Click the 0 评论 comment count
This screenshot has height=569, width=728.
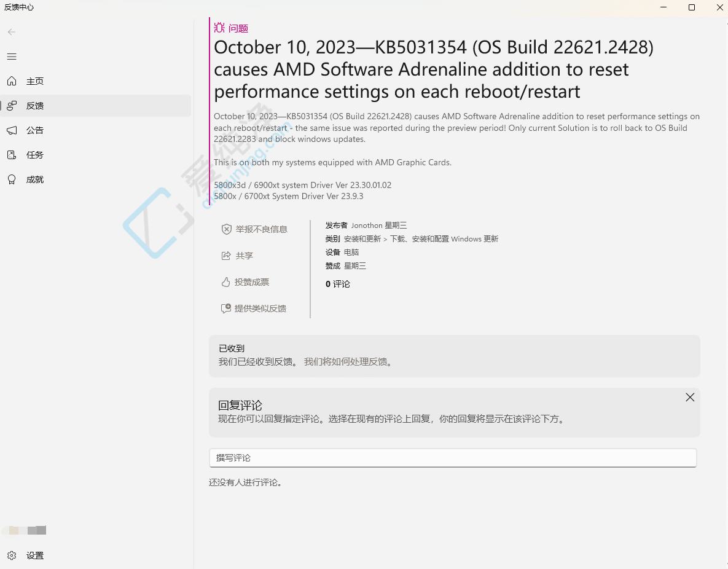click(337, 284)
